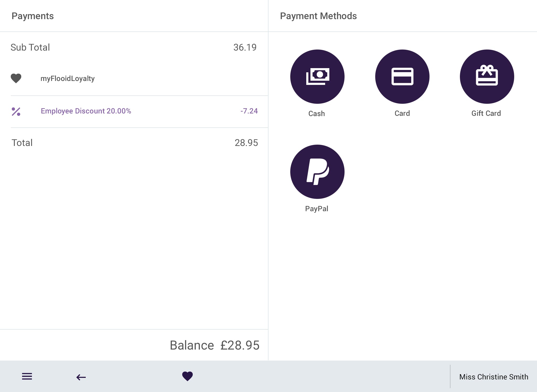The width and height of the screenshot is (537, 392).
Task: Pay with the Gift Card icon
Action: click(487, 77)
